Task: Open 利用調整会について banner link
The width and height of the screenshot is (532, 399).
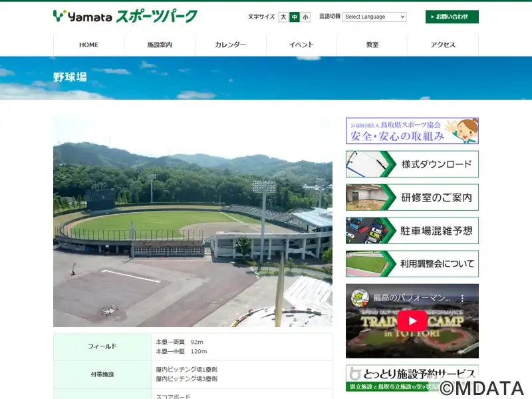Action: (412, 264)
